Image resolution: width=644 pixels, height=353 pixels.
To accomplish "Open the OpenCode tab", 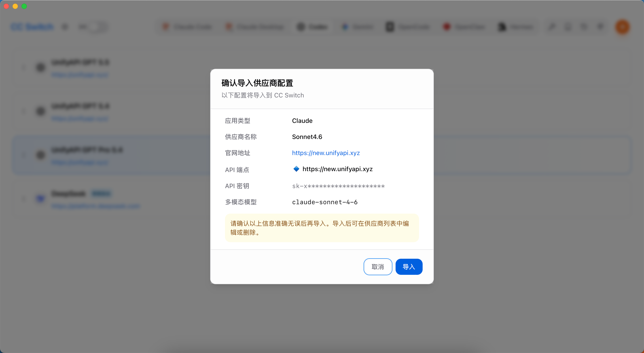I will click(408, 27).
